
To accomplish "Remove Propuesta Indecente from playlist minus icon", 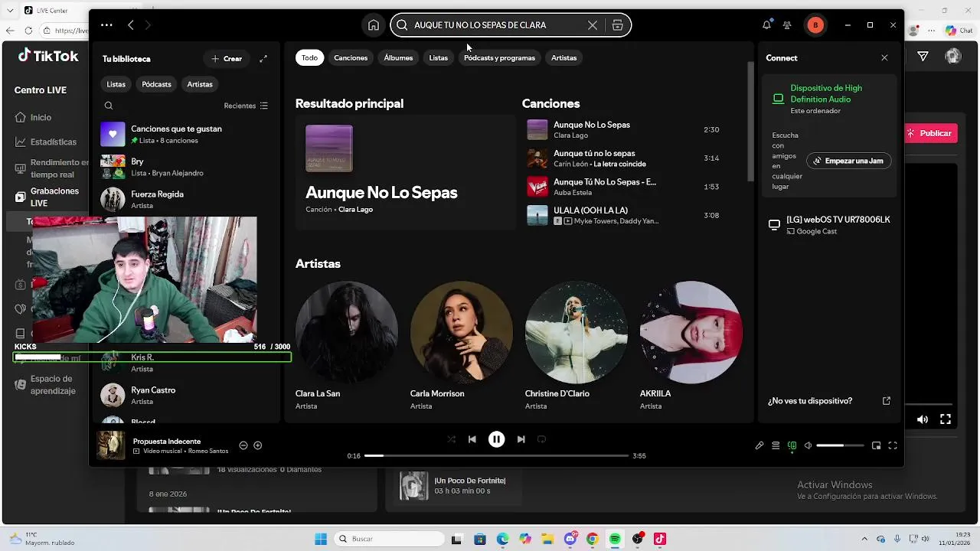I will 243,445.
